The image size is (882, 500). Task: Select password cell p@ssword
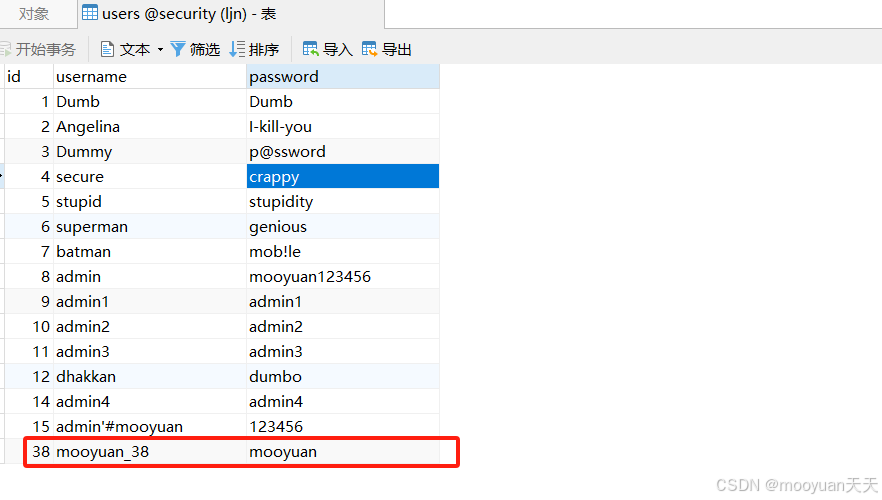(x=343, y=152)
